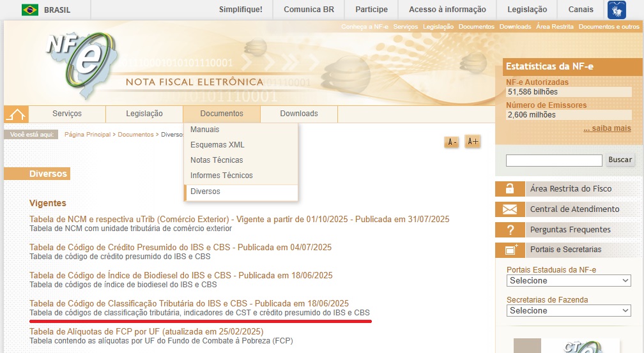Open the Secretarias de Fazenda dropdown
Image resolution: width=644 pixels, height=353 pixels.
[x=569, y=311]
